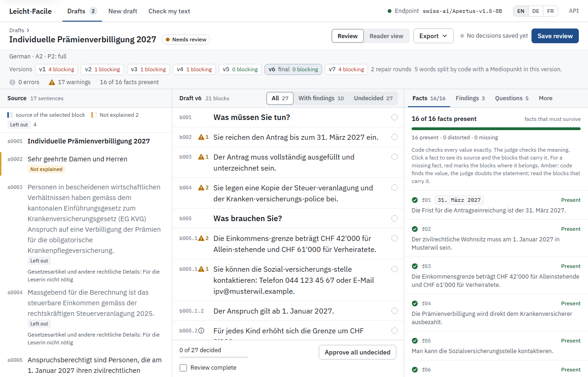Click the warning icon beside the Sozial·versicherungs·stelle block

(x=201, y=269)
